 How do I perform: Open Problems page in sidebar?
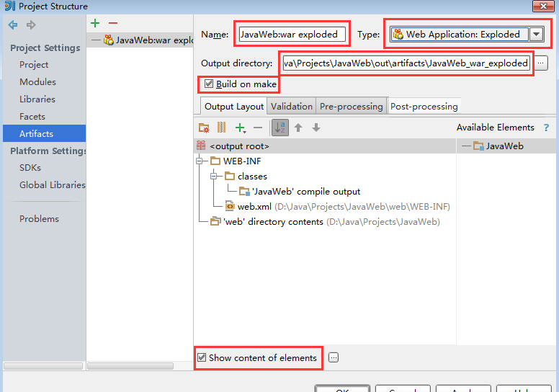(39, 218)
